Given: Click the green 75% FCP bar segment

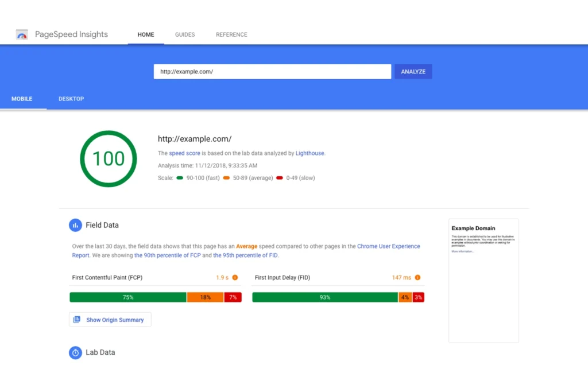Looking at the screenshot, I should click(128, 297).
